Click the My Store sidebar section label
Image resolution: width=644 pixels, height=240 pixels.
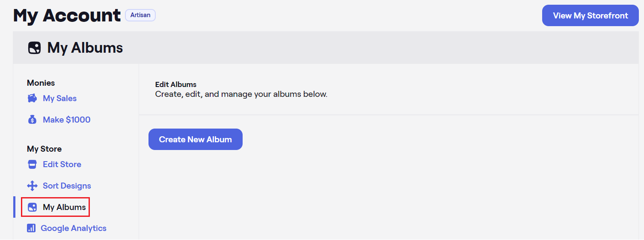(44, 149)
